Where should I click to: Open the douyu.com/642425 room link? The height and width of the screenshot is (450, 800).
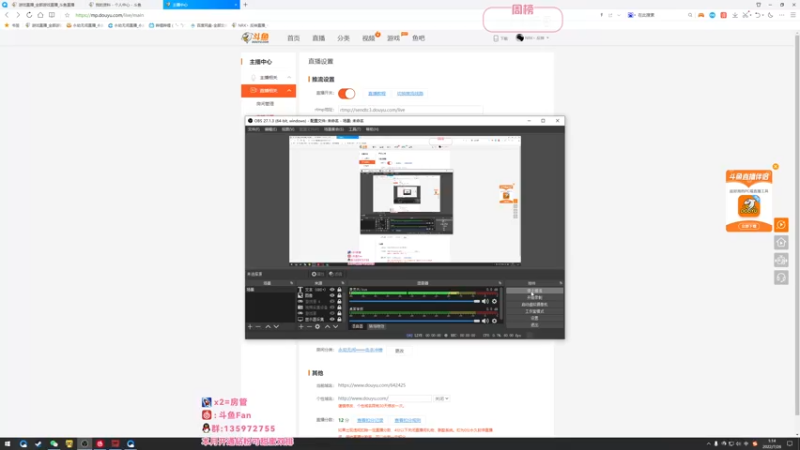click(371, 385)
